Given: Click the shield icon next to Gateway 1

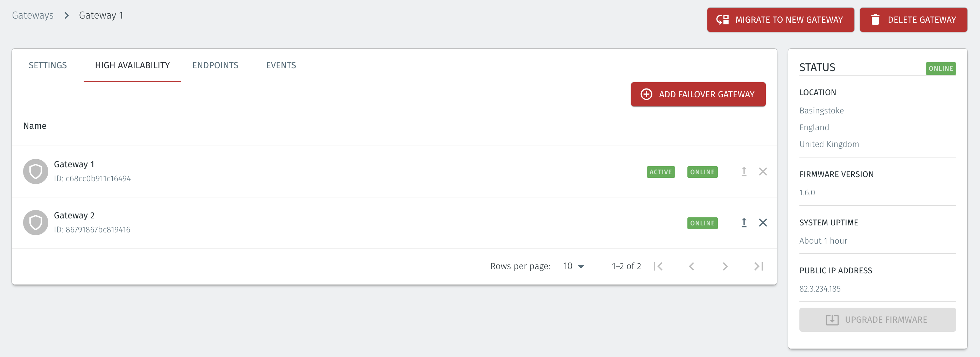Looking at the screenshot, I should coord(35,171).
